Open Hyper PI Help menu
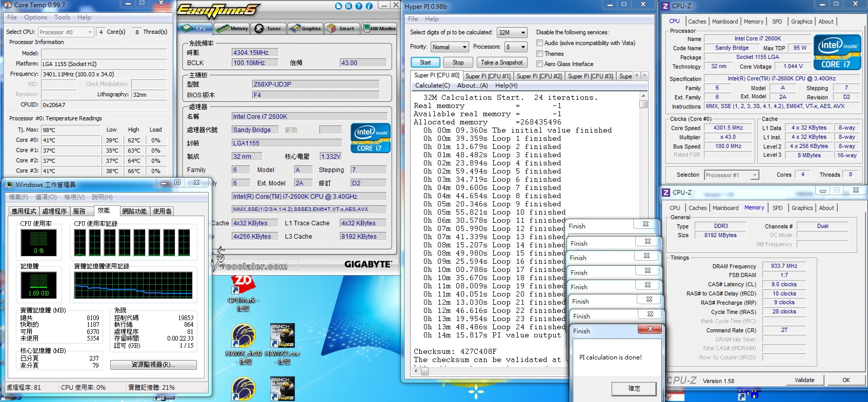The height and width of the screenshot is (402, 868). [x=432, y=19]
